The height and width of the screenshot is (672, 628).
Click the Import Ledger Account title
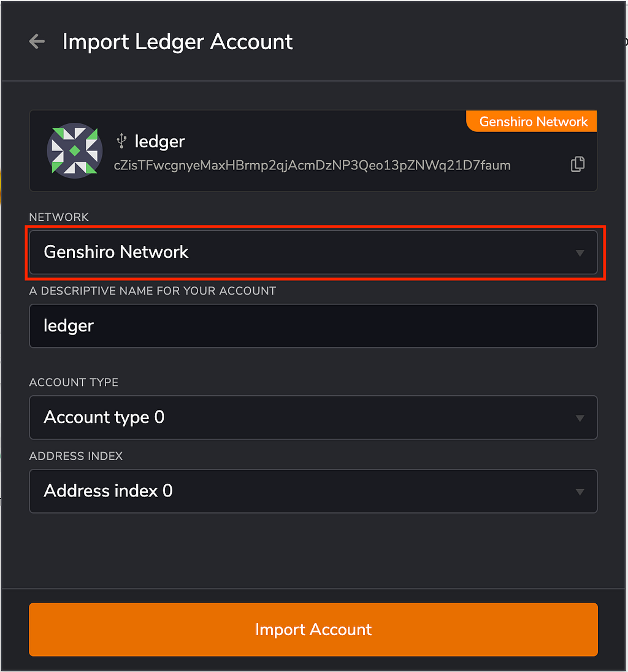(178, 42)
